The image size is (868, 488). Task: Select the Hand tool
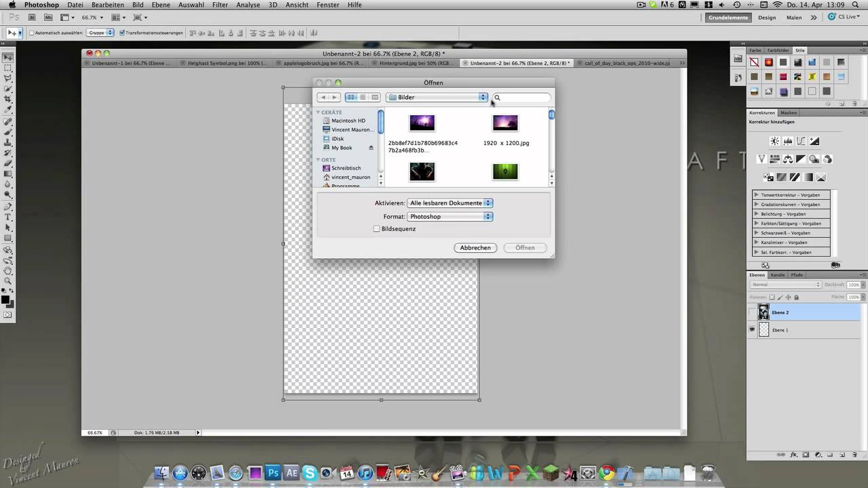[8, 270]
